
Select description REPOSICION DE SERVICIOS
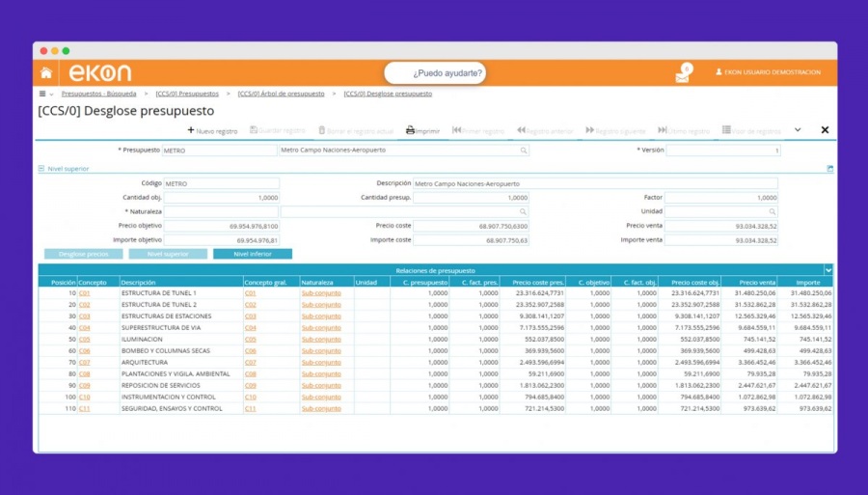click(161, 385)
